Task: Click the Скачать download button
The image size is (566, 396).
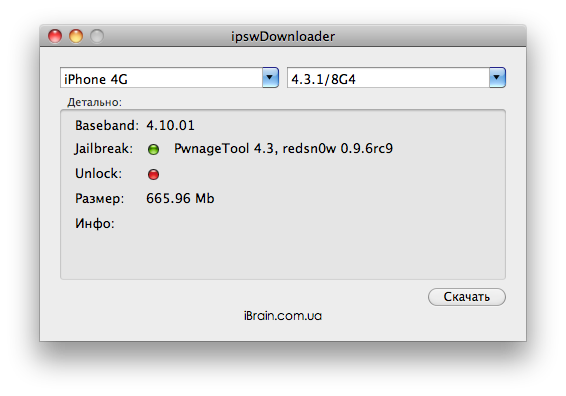Action: click(x=467, y=297)
